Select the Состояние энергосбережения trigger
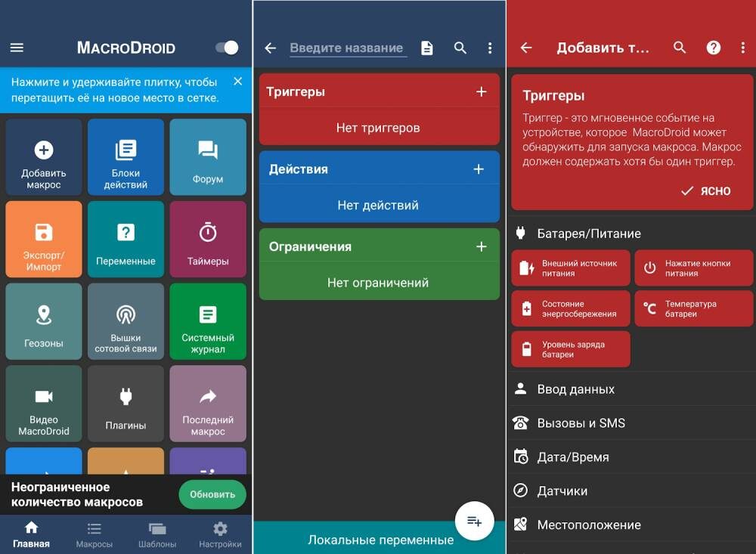The image size is (756, 554). tap(571, 308)
